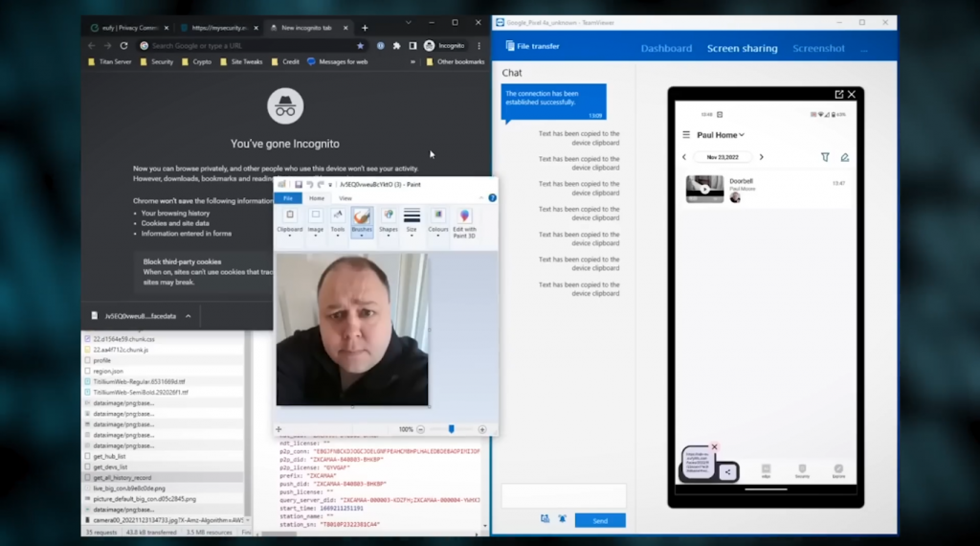Open a new Chrome tab with plus

[365, 28]
